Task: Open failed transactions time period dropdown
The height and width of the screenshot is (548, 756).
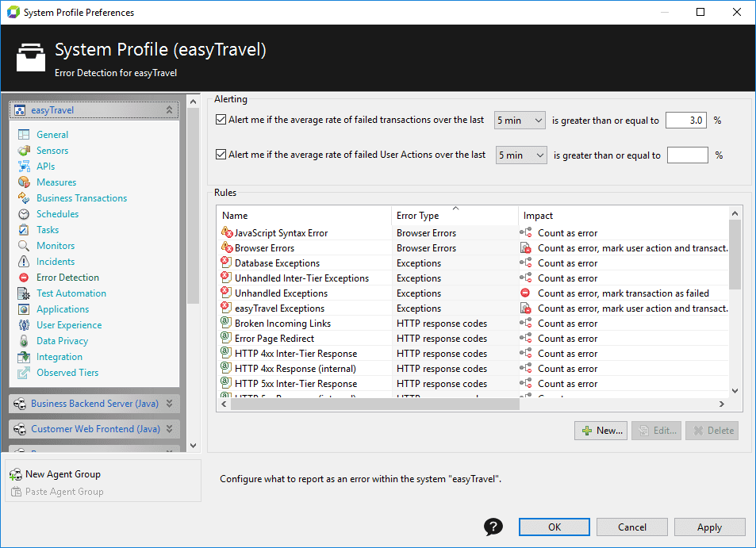Action: click(x=520, y=121)
